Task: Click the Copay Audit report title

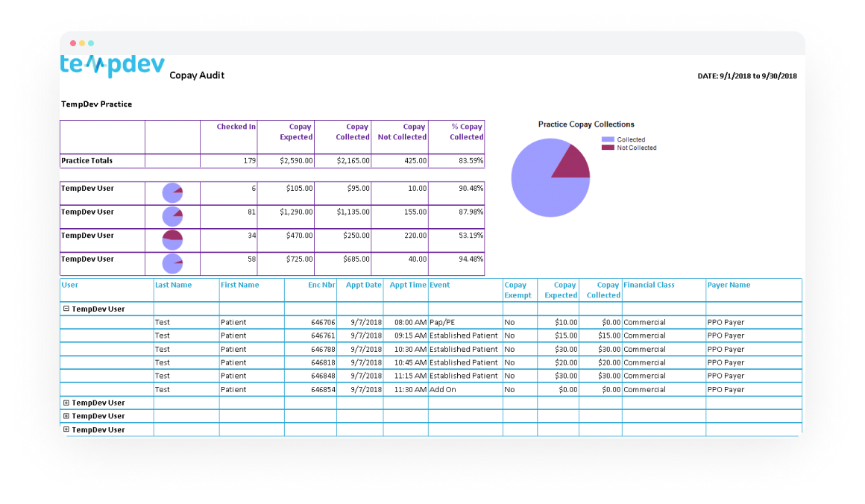Action: coord(195,75)
